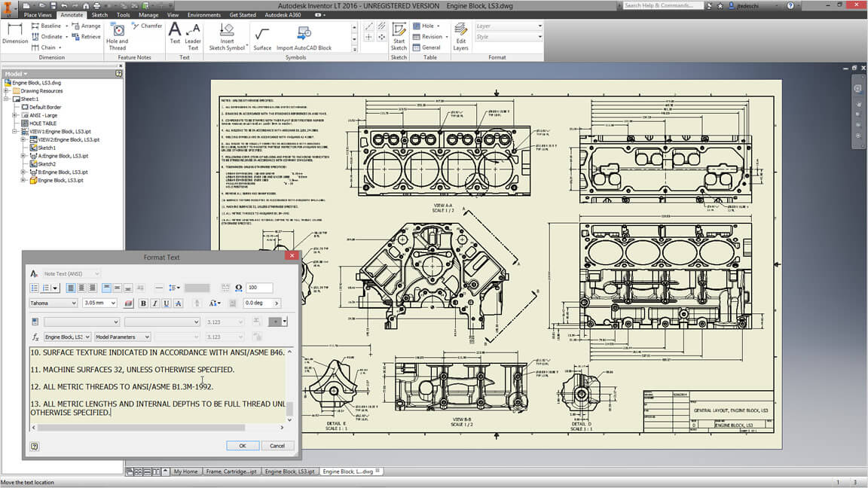
Task: Select the Surface texture symbol
Action: pyautogui.click(x=262, y=35)
